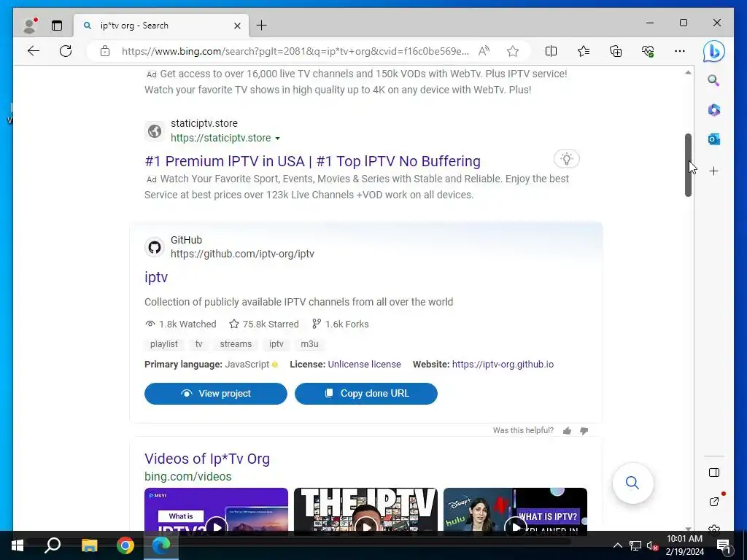Go back to previous page
The height and width of the screenshot is (560, 747).
(x=34, y=51)
